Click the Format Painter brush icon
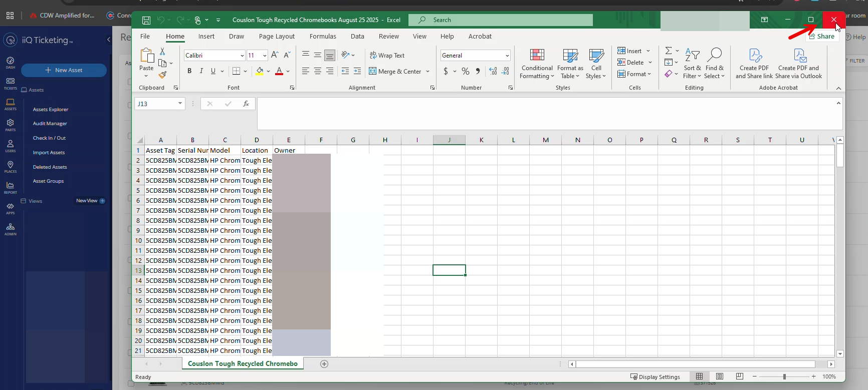The width and height of the screenshot is (868, 390). 162,75
